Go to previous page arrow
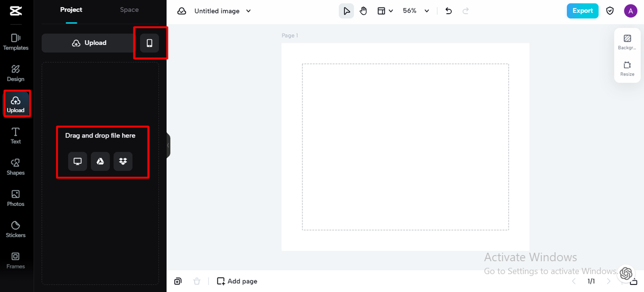 point(574,281)
